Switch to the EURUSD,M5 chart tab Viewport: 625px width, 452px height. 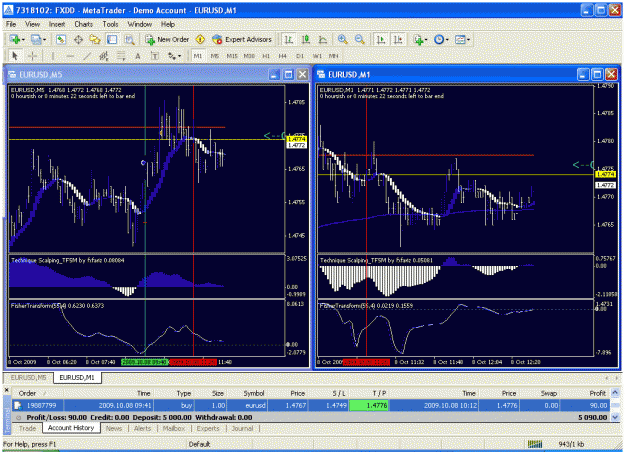tap(28, 377)
